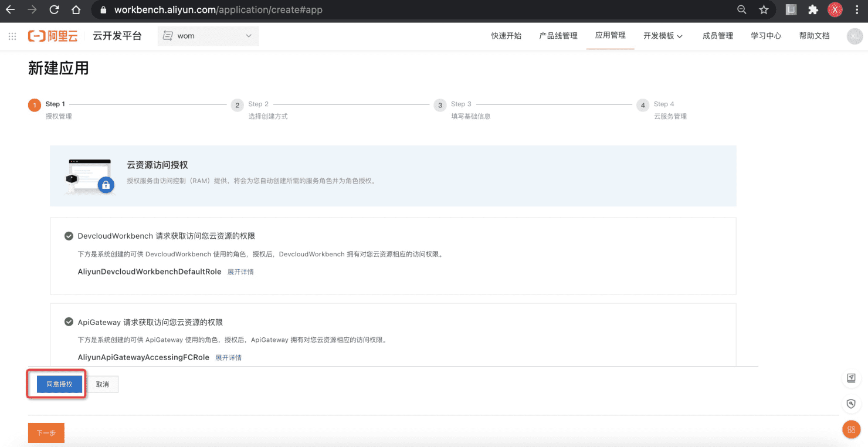868x447 pixels.
Task: Open the 快速开始 nav item
Action: [x=506, y=36]
